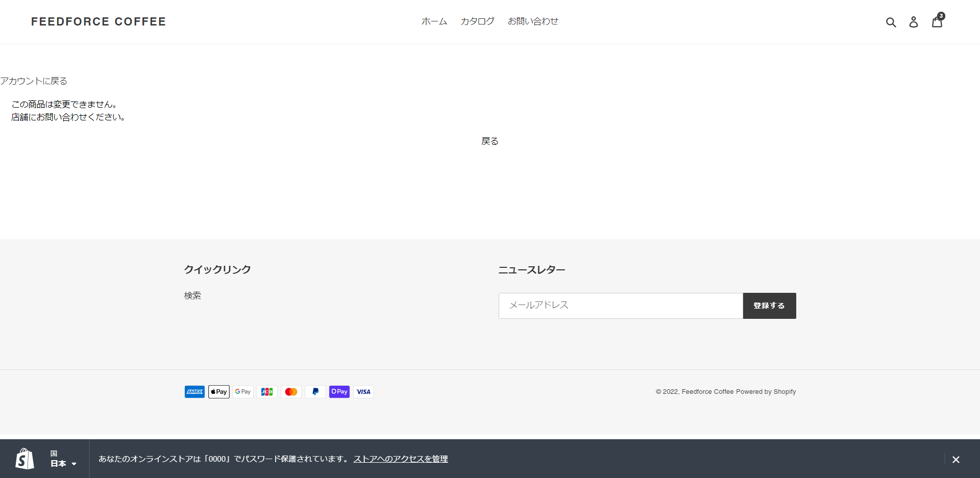Image resolution: width=980 pixels, height=478 pixels.
Task: Click the ニュースレター heading
Action: coord(532,270)
